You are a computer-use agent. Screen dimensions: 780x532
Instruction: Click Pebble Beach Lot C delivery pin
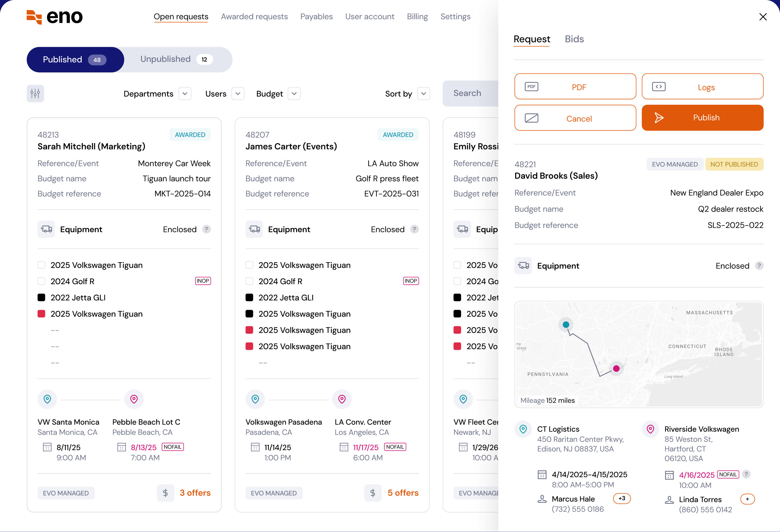click(x=134, y=399)
